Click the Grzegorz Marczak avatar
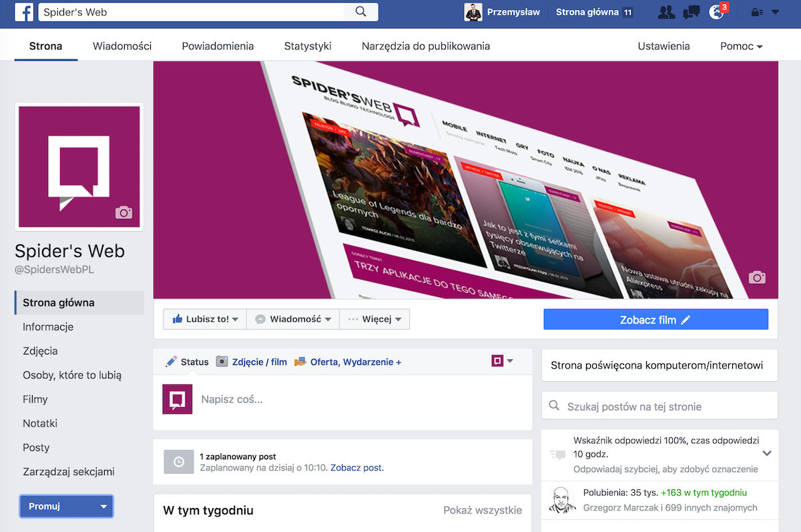Screen dimensions: 801x532 562,500
